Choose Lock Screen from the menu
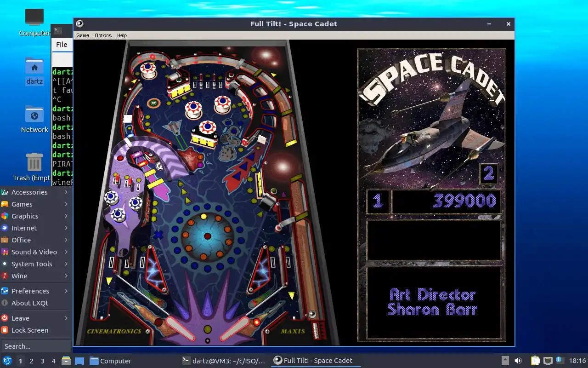Viewport: 588px width, 368px height. point(36,330)
